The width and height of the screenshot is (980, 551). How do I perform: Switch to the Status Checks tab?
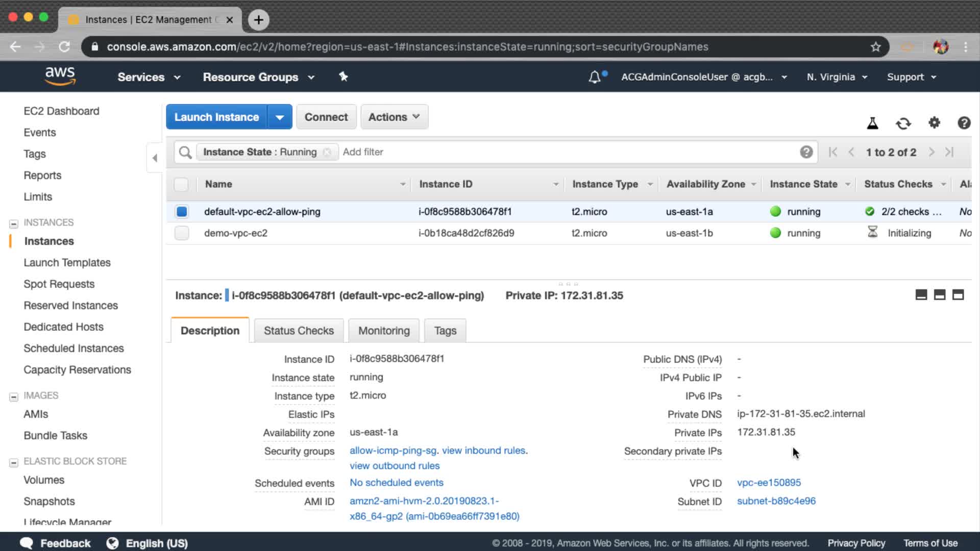coord(299,331)
